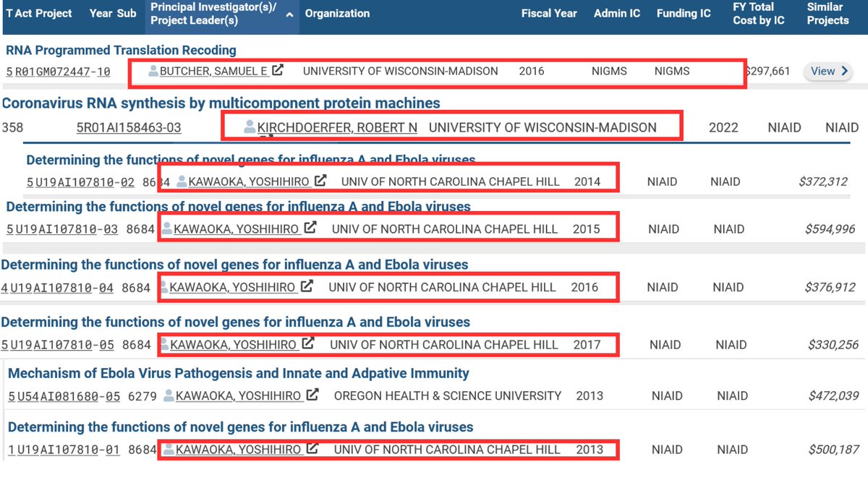Open external link icon in Oregon Health row
The width and height of the screenshot is (868, 488).
[x=312, y=395]
